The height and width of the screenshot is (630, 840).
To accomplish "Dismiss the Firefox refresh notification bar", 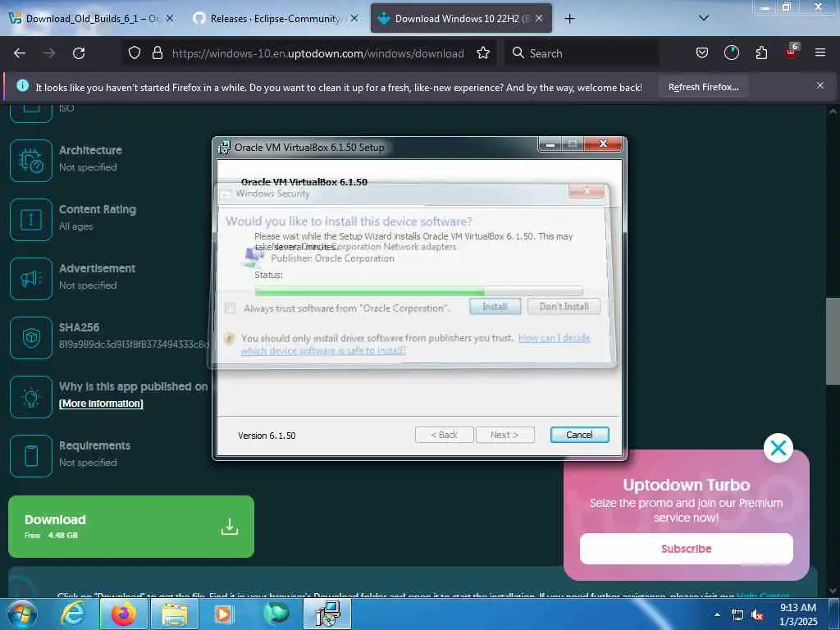I will (x=819, y=85).
